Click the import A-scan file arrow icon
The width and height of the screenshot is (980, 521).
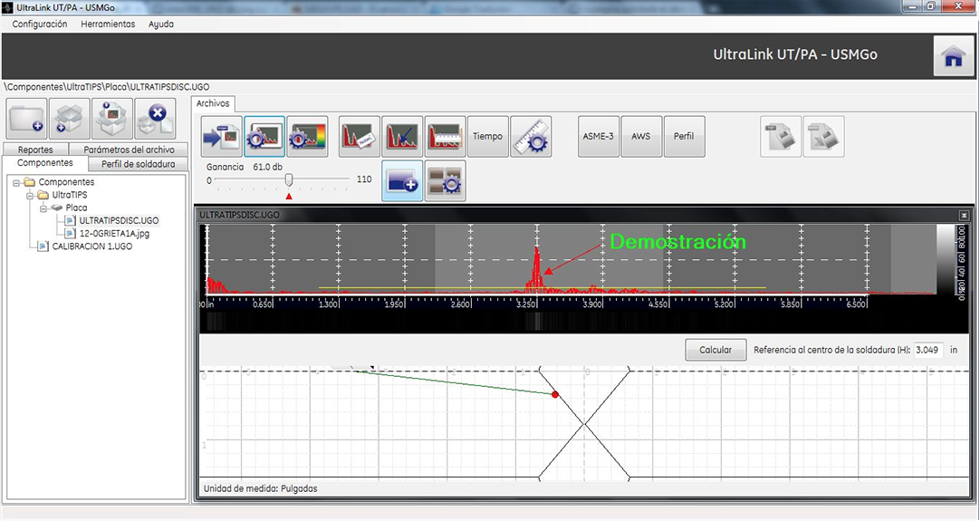221,136
